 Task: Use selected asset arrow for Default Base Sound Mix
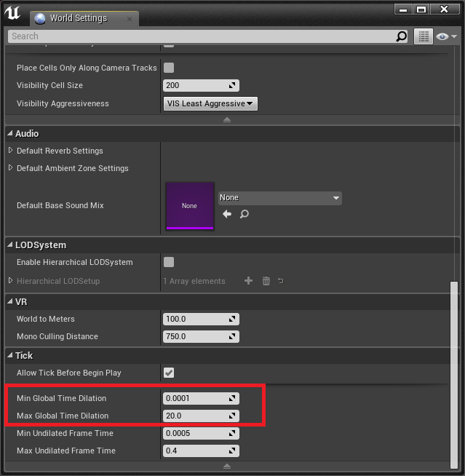(227, 214)
